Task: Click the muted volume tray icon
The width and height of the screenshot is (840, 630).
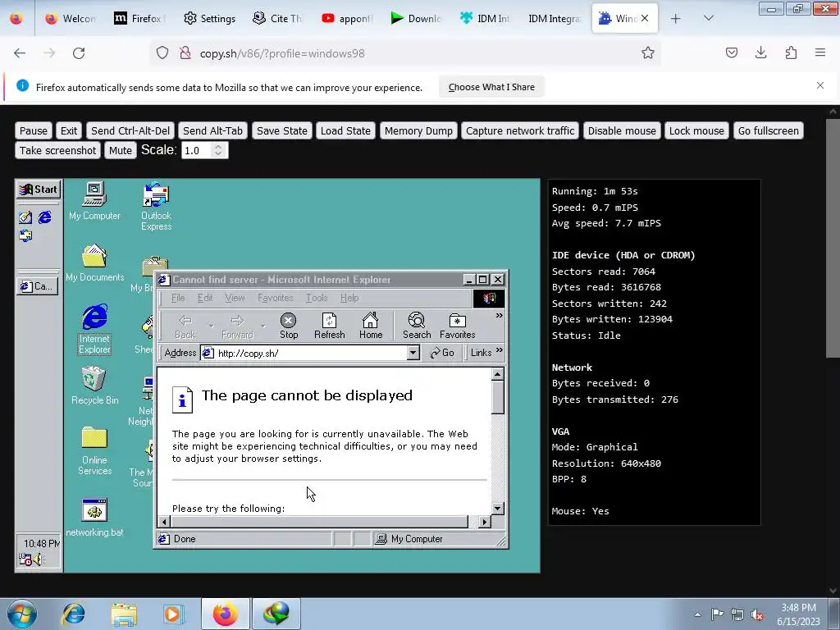Action: click(x=757, y=615)
